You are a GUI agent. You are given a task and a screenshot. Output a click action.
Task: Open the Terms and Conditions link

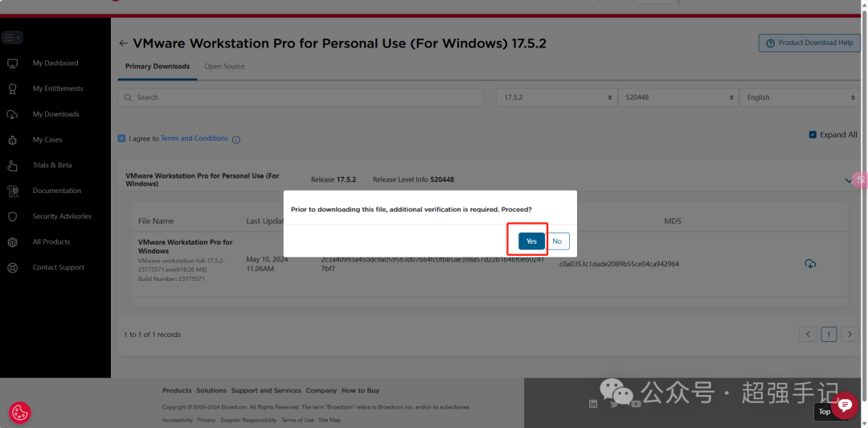click(194, 138)
